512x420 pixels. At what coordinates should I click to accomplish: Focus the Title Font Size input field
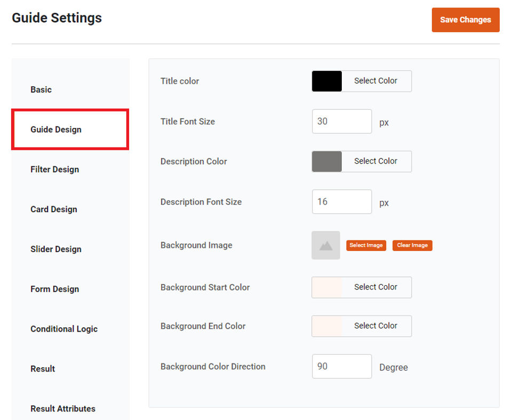(x=342, y=122)
